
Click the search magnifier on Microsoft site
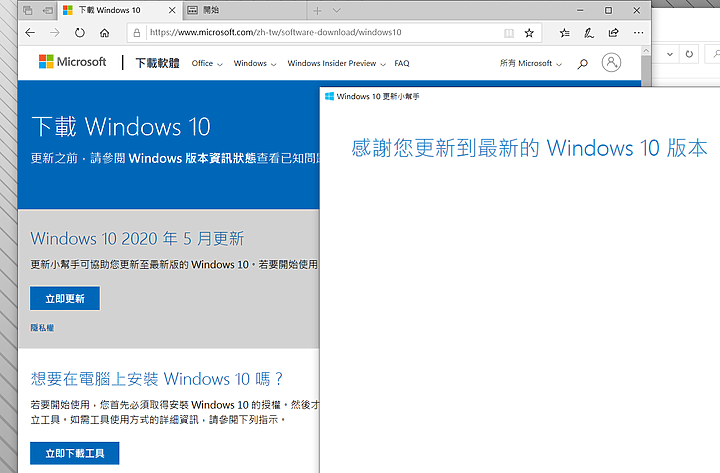582,64
